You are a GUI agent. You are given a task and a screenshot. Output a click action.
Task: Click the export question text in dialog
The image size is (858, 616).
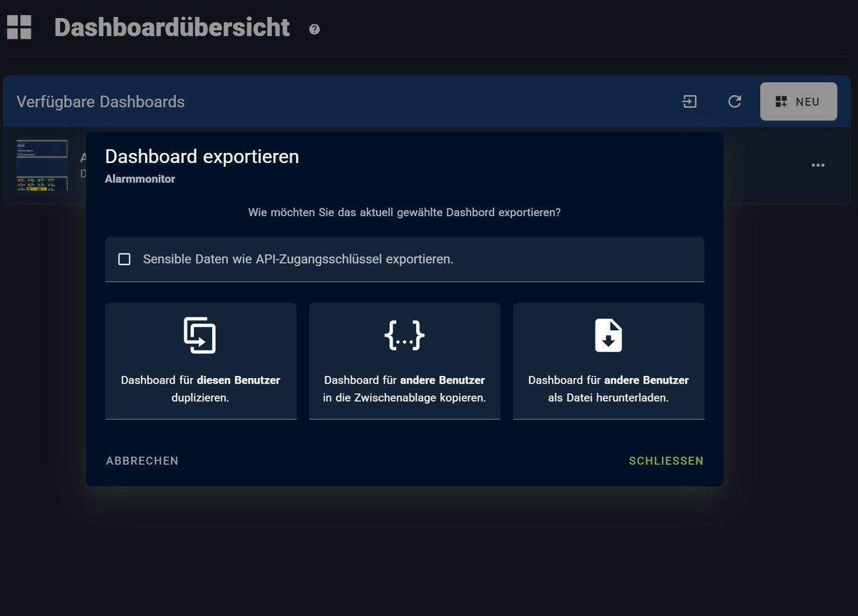pos(405,212)
